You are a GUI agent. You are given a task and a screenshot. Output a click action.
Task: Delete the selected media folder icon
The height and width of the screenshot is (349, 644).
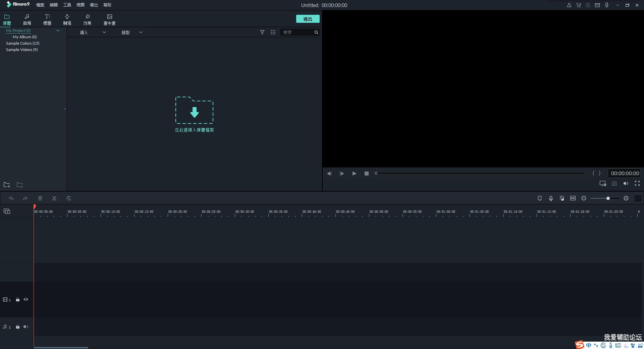pos(20,185)
